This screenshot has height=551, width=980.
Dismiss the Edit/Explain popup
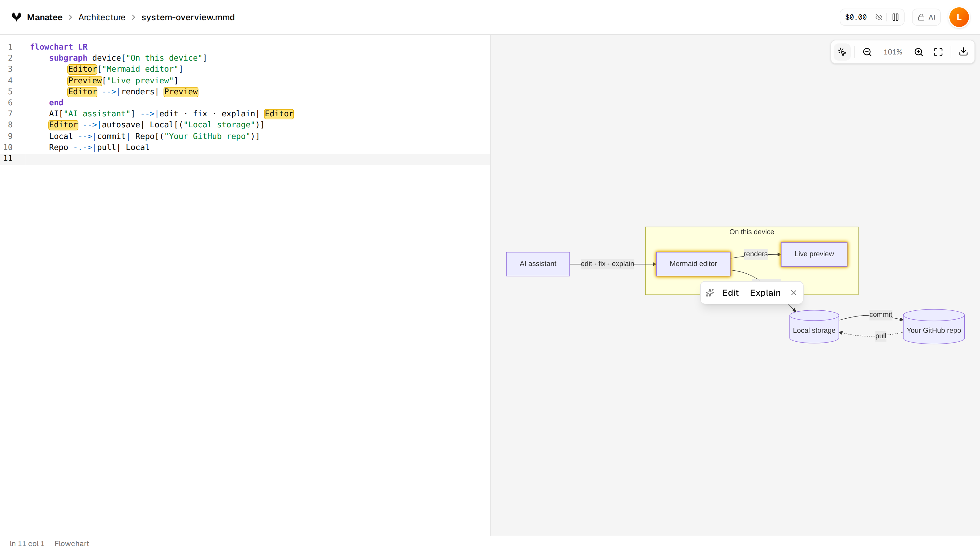(793, 293)
